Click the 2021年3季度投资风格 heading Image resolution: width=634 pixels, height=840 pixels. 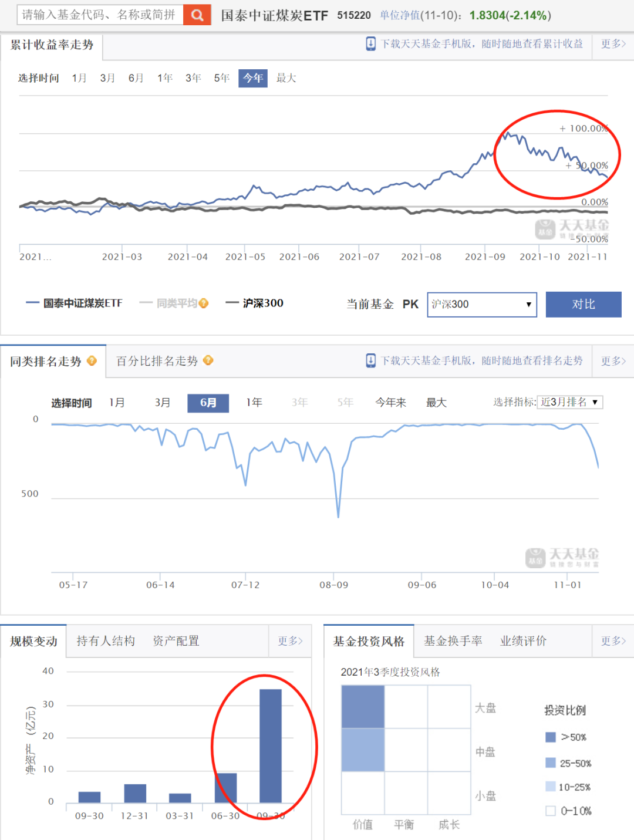pos(390,672)
